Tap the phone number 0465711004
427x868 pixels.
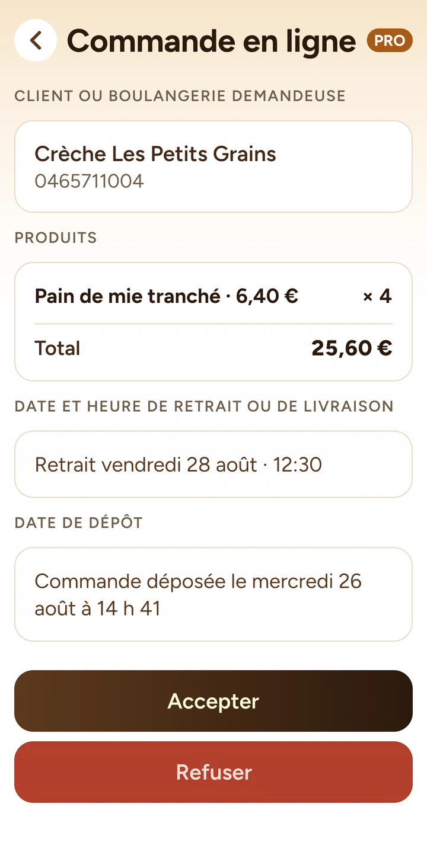click(x=89, y=181)
